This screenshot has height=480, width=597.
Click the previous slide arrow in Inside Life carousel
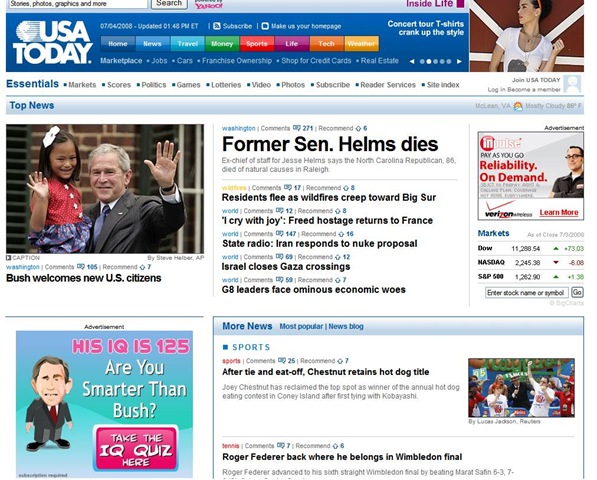point(412,61)
